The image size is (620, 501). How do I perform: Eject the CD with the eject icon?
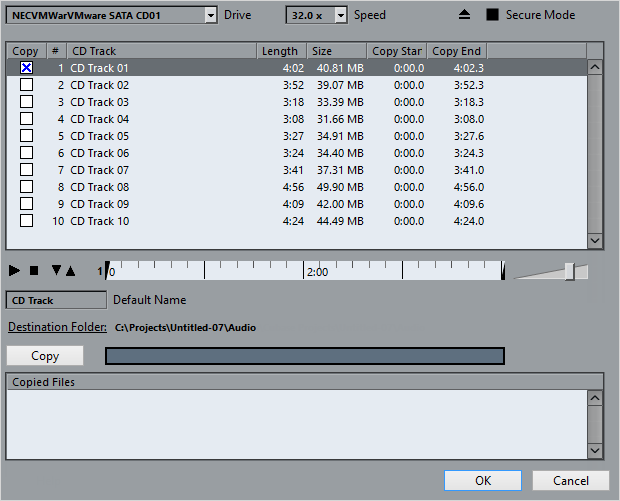464,15
